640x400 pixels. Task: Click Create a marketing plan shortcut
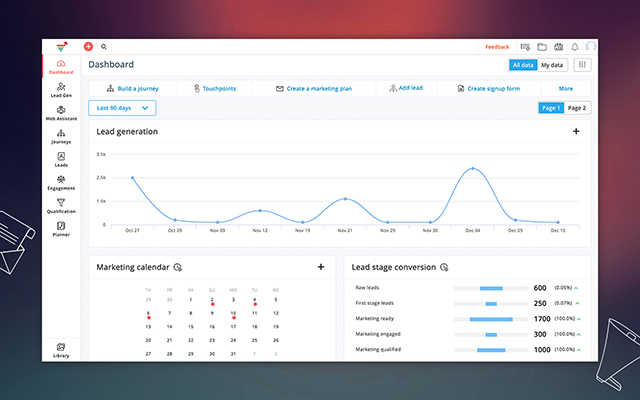(x=314, y=89)
